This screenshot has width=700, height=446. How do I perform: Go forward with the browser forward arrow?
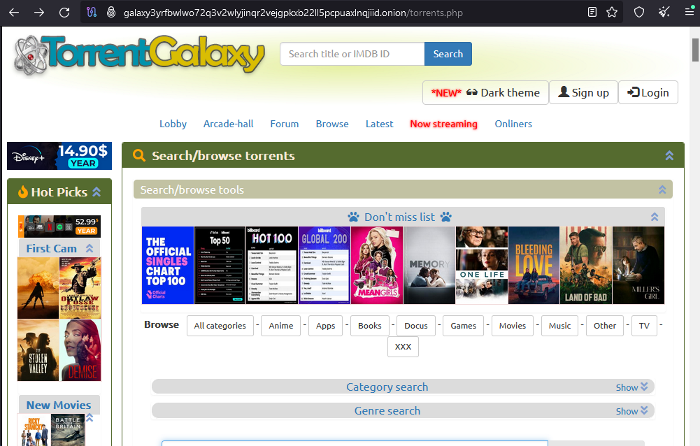coord(39,13)
